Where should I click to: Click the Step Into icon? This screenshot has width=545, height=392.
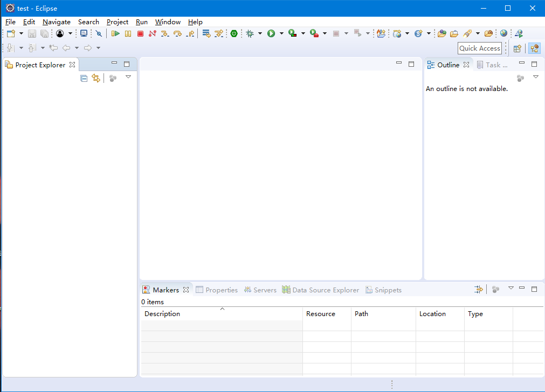pos(165,33)
